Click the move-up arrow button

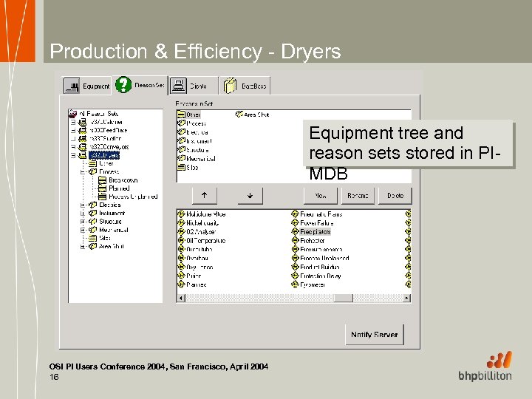(x=204, y=196)
